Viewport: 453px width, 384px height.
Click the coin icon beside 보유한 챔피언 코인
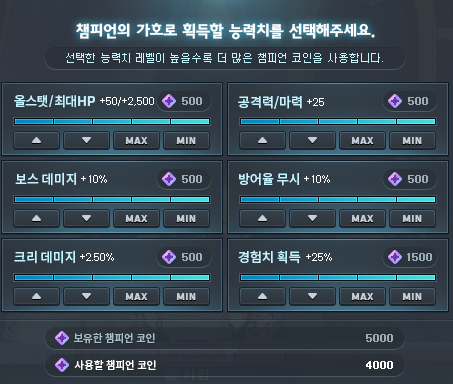click(x=62, y=338)
